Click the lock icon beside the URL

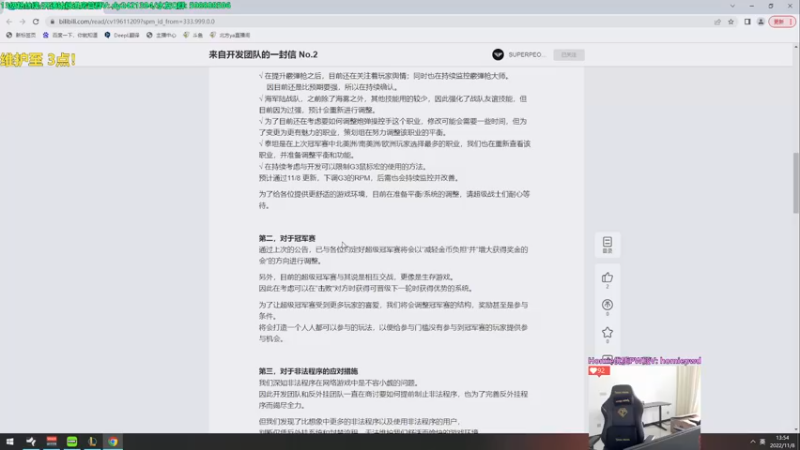(x=52, y=21)
